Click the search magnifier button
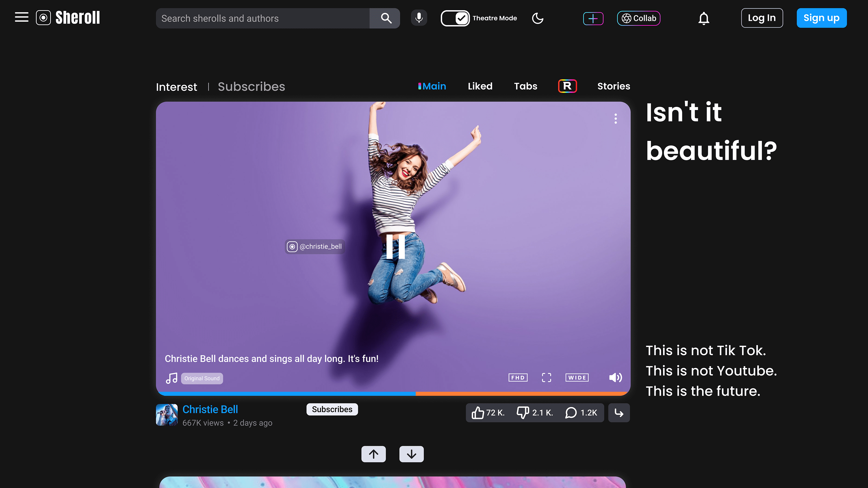Image resolution: width=868 pixels, height=488 pixels. [x=386, y=18]
